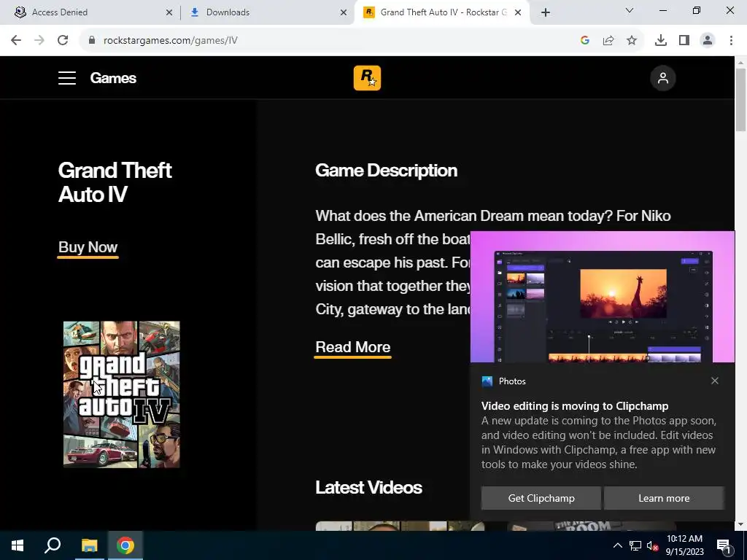The width and height of the screenshot is (747, 560).
Task: Click Read More under Game Description
Action: pos(352,347)
